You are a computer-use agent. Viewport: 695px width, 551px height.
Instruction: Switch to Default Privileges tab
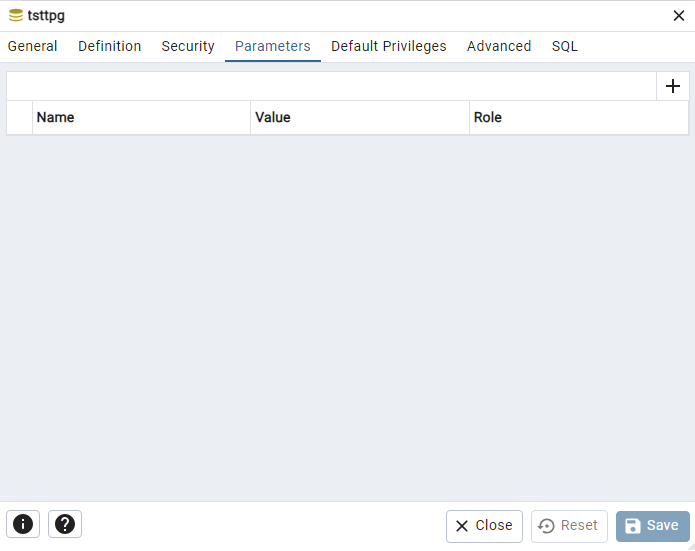click(389, 46)
